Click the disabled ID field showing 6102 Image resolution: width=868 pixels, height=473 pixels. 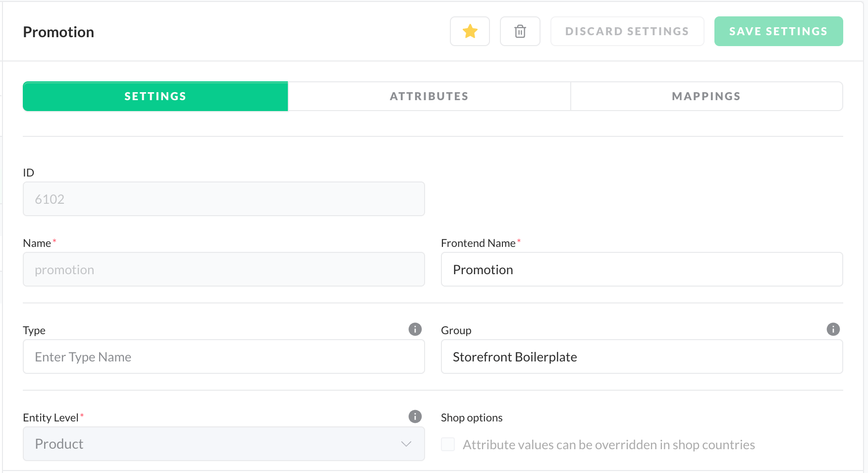pyautogui.click(x=224, y=199)
